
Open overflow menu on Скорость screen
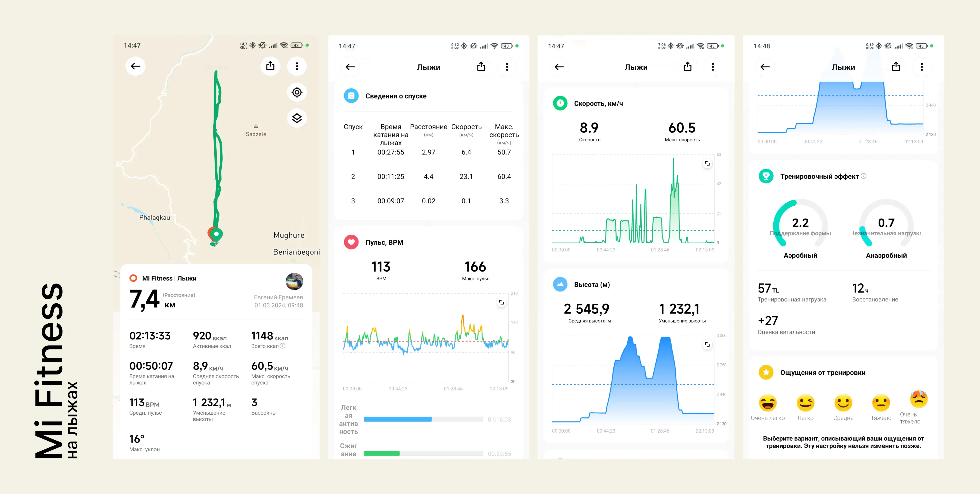(713, 67)
